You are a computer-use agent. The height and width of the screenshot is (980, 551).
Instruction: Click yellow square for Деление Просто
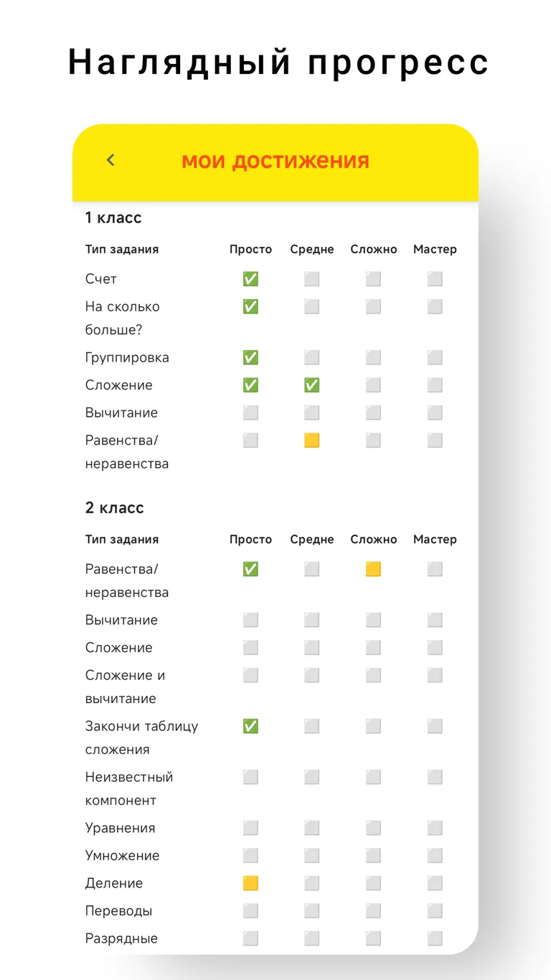pyautogui.click(x=250, y=883)
